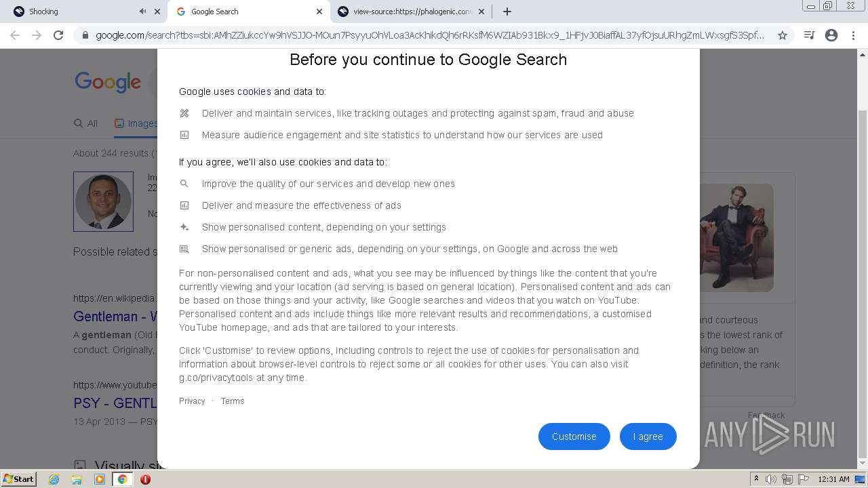The width and height of the screenshot is (868, 488).
Task: Select the All search tab
Action: tap(86, 123)
